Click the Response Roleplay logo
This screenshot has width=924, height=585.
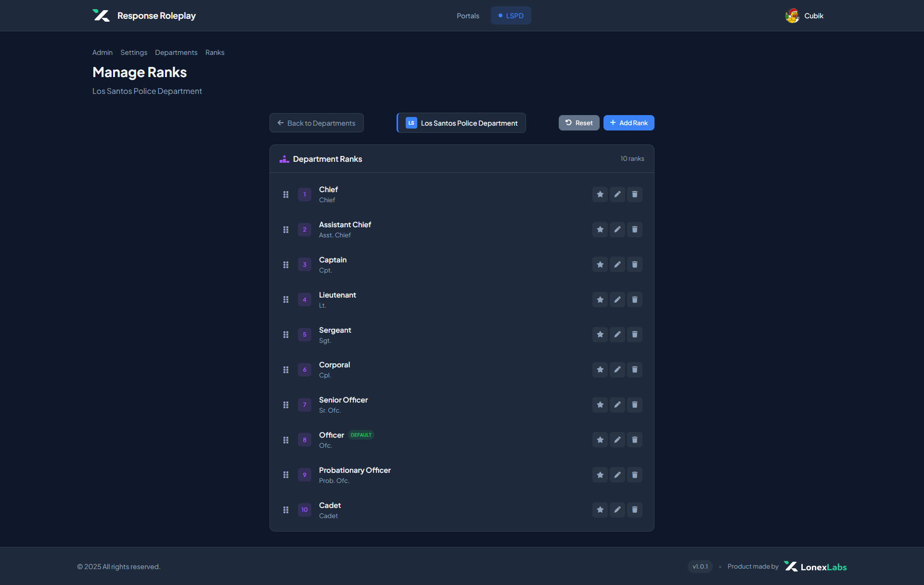coord(144,15)
